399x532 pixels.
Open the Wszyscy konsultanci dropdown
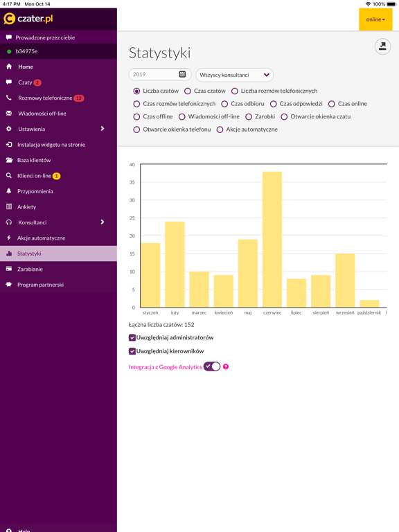coord(234,75)
